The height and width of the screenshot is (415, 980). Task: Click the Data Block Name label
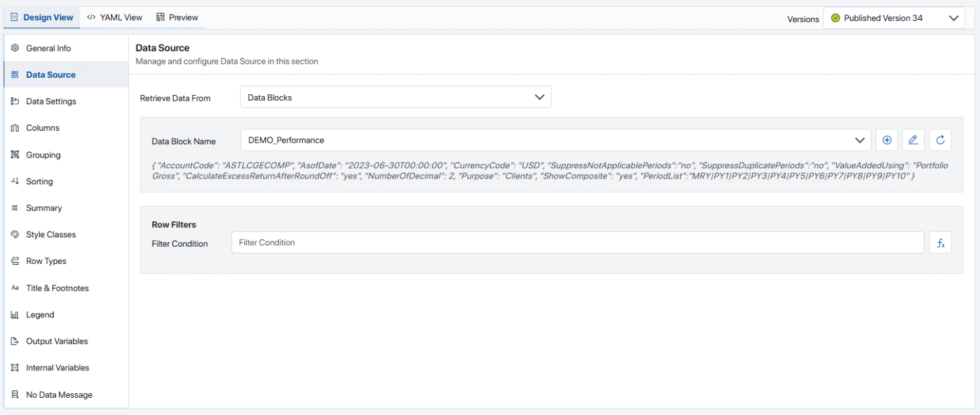point(184,142)
